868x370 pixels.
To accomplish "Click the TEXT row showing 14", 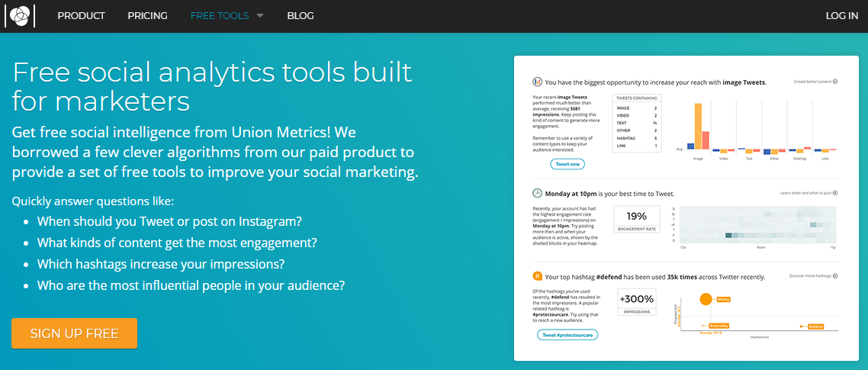I will 637,122.
